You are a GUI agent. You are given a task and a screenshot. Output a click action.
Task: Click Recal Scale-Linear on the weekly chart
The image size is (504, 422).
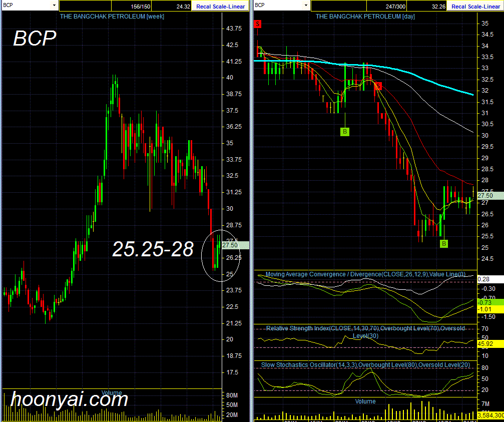pyautogui.click(x=220, y=7)
